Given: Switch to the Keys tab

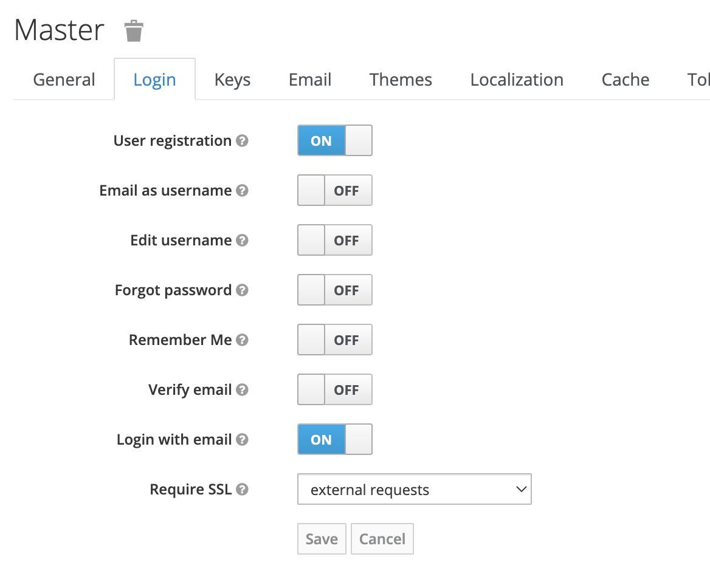Looking at the screenshot, I should pyautogui.click(x=232, y=80).
